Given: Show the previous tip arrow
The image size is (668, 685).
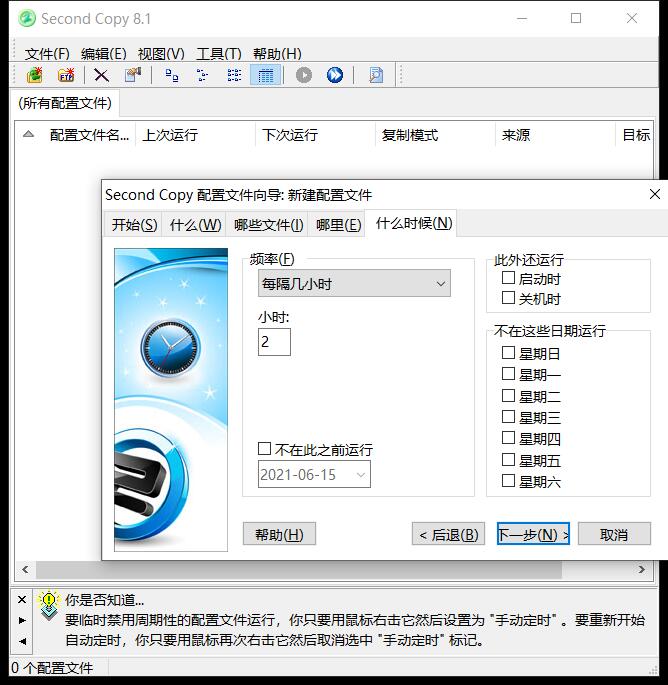Looking at the screenshot, I should [22, 641].
